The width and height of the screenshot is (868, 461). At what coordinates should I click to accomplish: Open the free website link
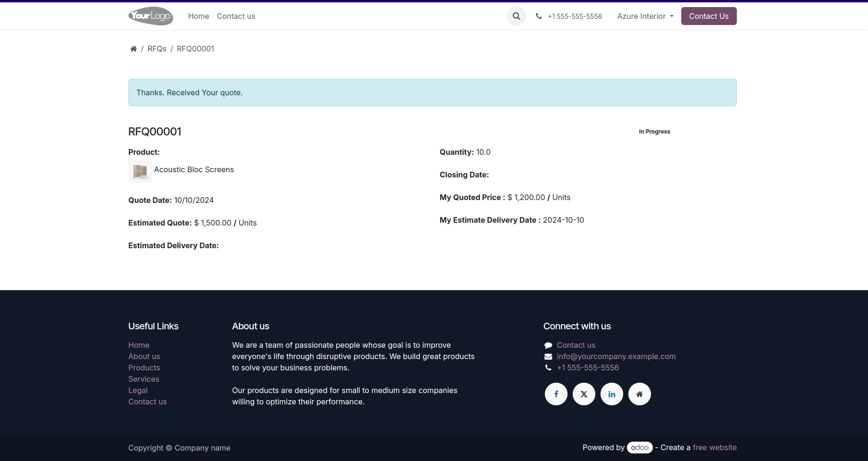point(715,447)
